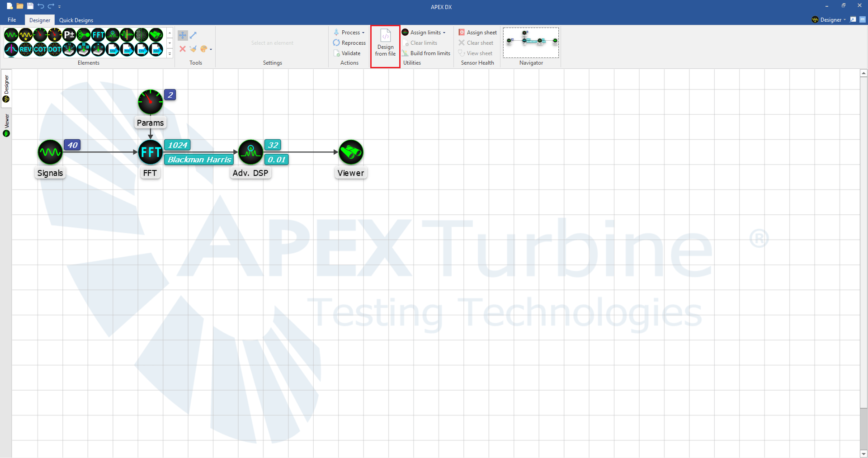The height and width of the screenshot is (458, 868).
Task: Pick the yellow starred signals element
Action: 26,35
